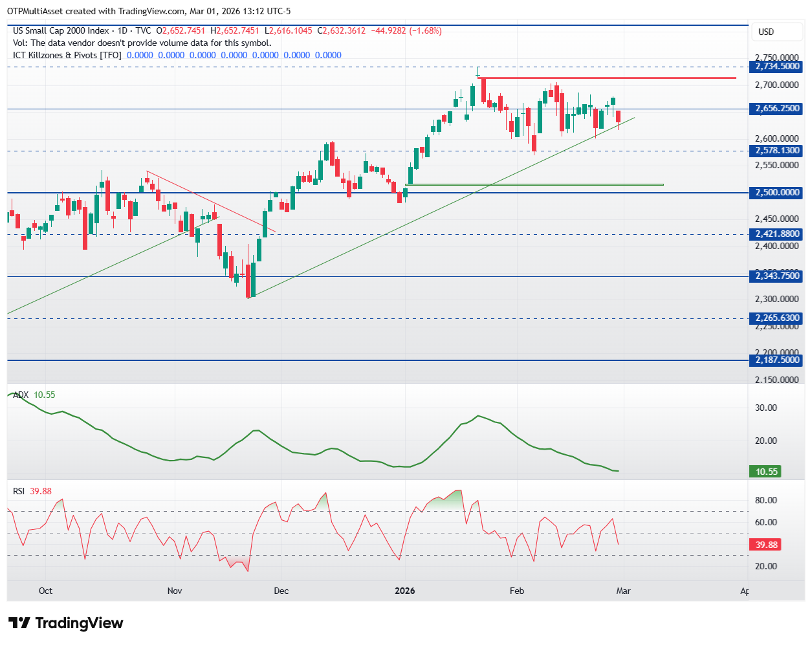
Task: Click the 2,500.0000 price level label
Action: pyautogui.click(x=776, y=192)
